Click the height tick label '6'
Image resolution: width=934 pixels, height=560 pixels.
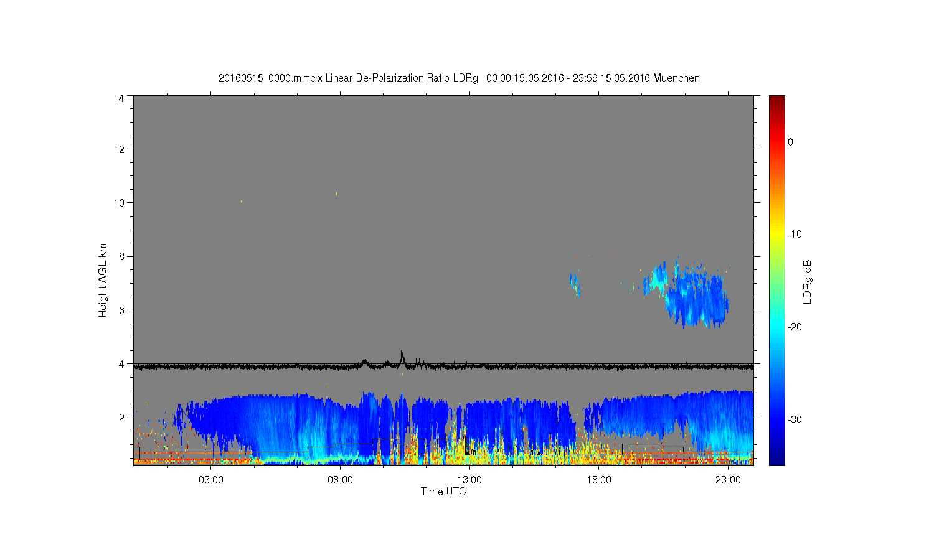click(121, 310)
